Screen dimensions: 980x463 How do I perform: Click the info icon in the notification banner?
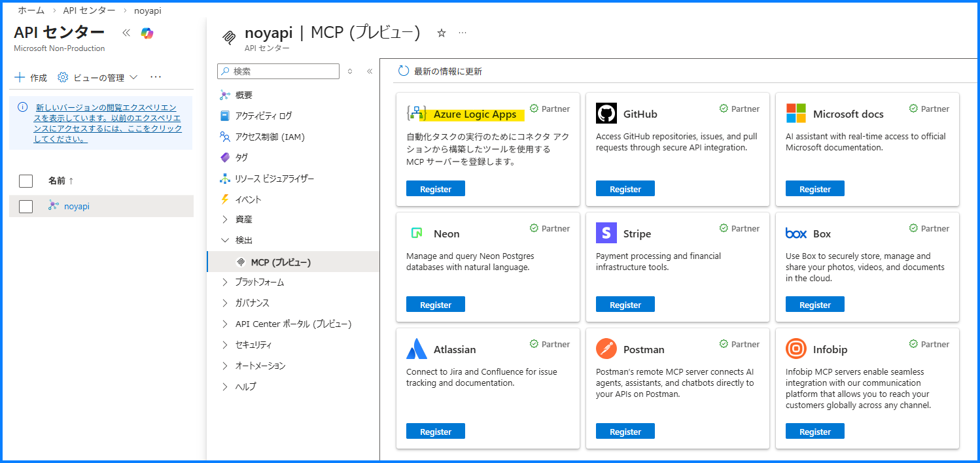[22, 107]
